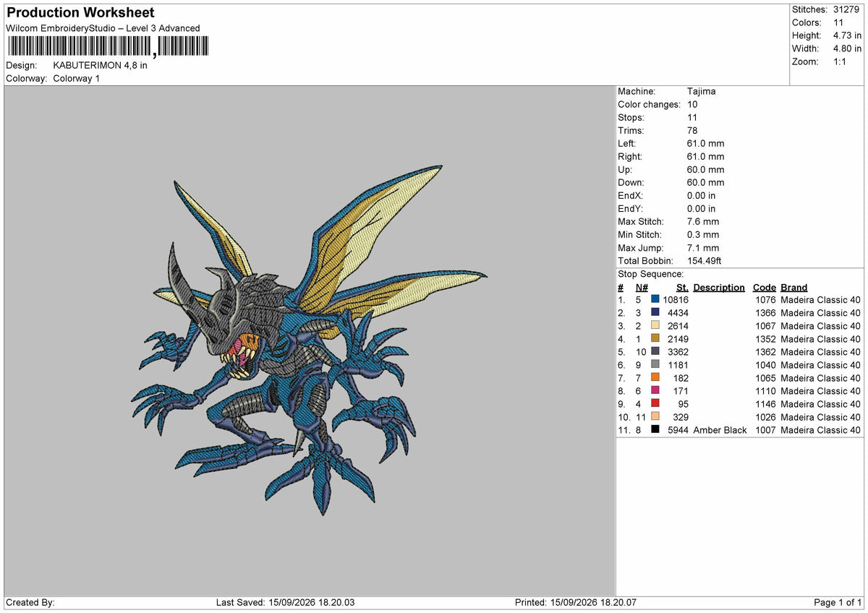
Task: Click the Max Jump value '7.1 mm'
Action: [703, 248]
